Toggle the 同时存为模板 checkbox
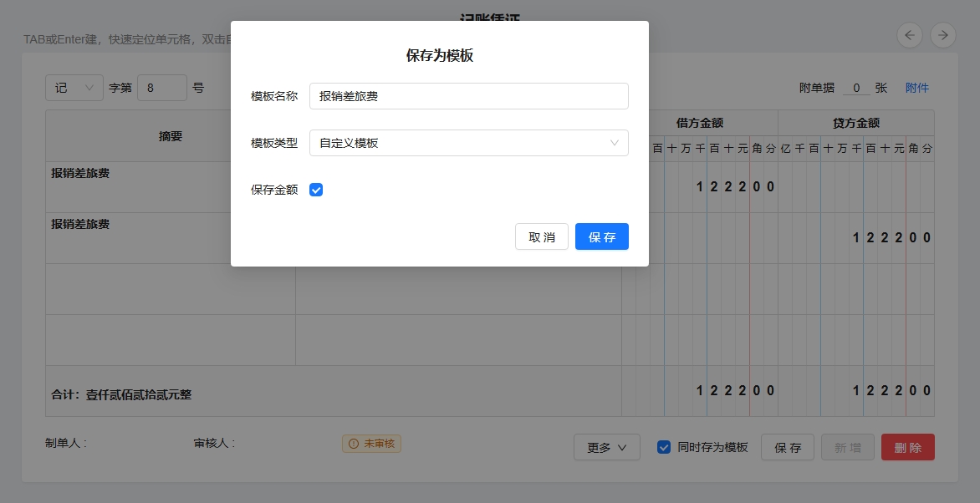This screenshot has height=503, width=980. pyautogui.click(x=664, y=447)
